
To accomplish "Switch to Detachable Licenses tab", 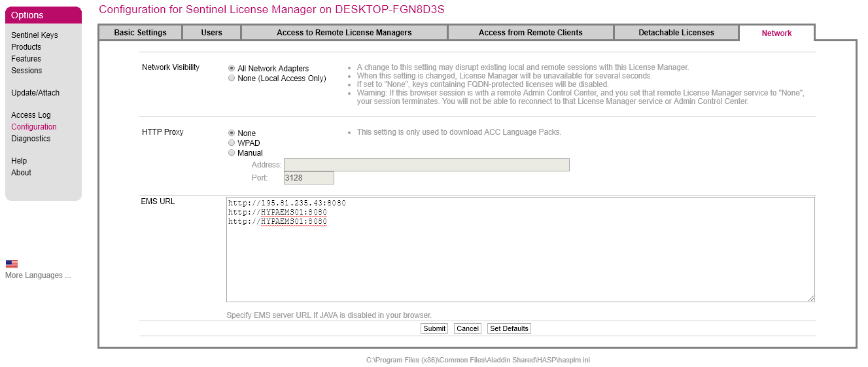I will 676,33.
